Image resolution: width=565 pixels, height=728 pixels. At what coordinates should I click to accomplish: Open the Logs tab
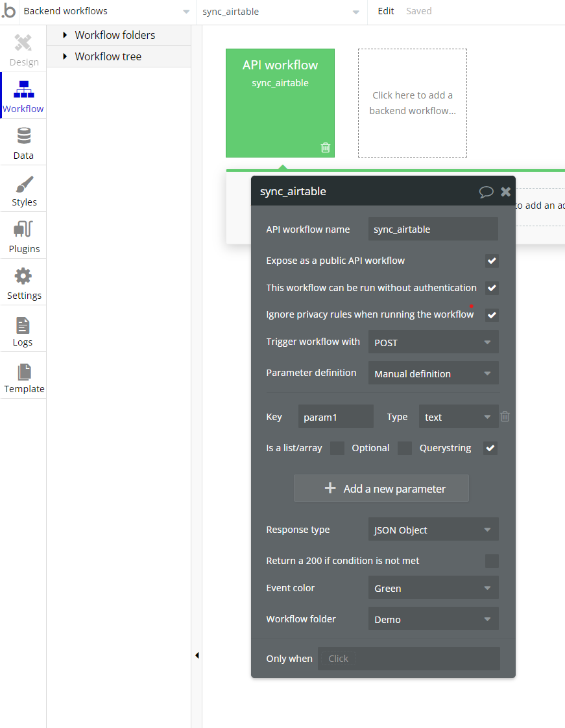(23, 330)
